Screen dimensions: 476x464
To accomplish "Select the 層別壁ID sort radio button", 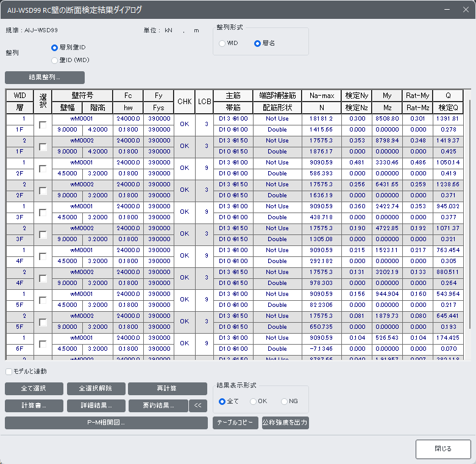I will (55, 47).
